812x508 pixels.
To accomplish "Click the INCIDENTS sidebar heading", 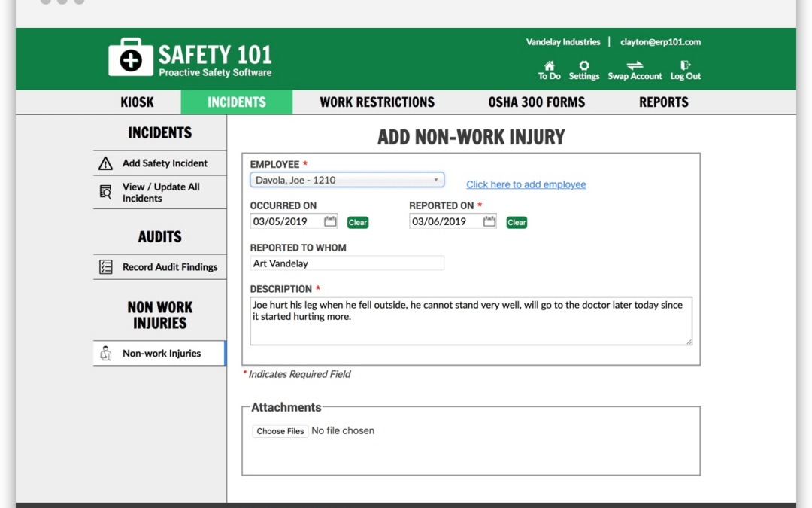I will (160, 132).
